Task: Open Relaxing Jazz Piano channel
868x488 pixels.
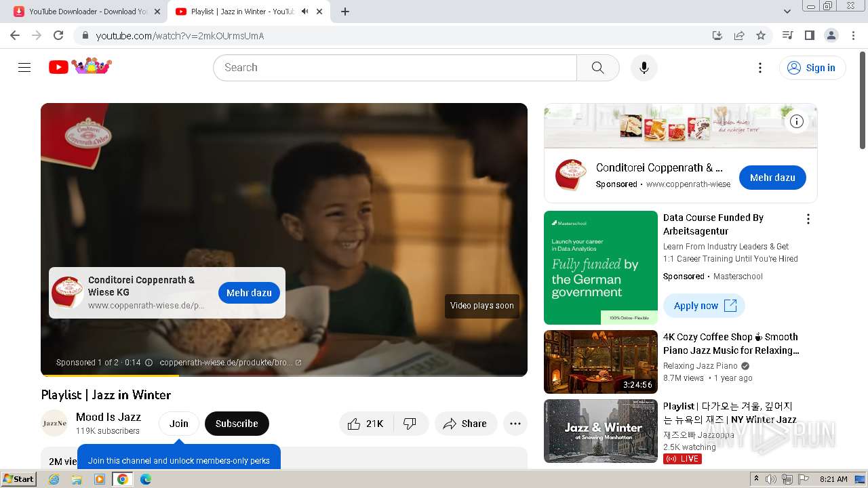Action: (701, 366)
